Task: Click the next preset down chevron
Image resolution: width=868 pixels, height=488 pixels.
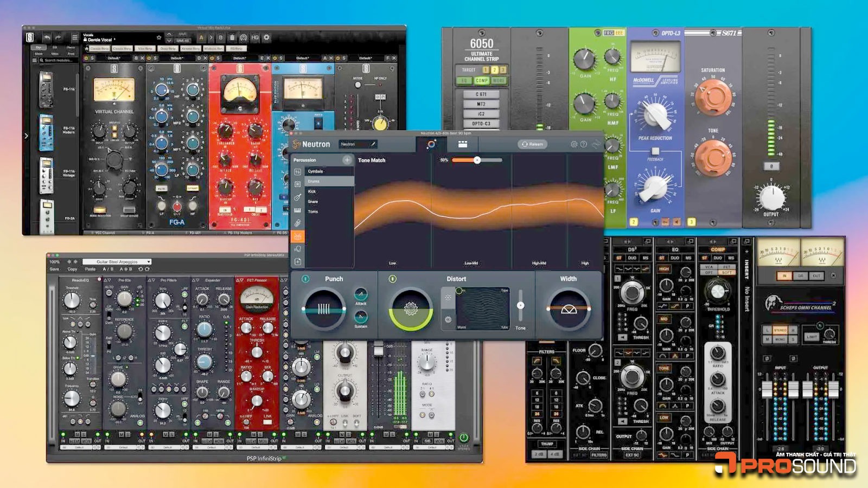Action: [x=169, y=41]
